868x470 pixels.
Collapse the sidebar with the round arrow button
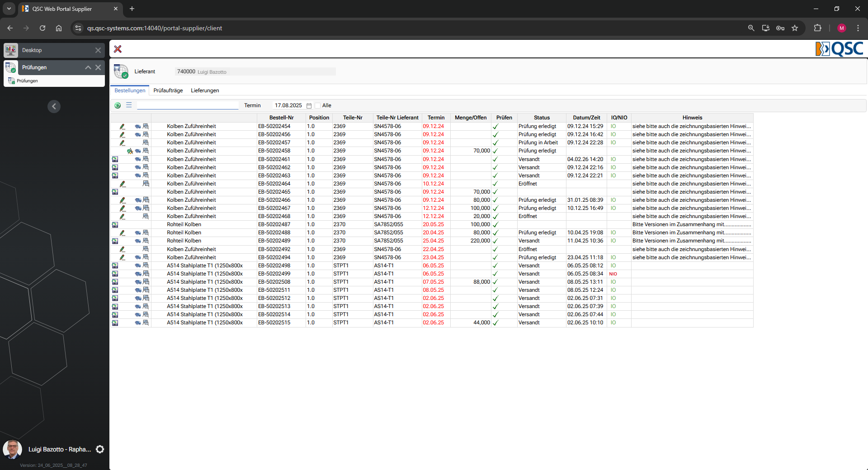(x=54, y=106)
